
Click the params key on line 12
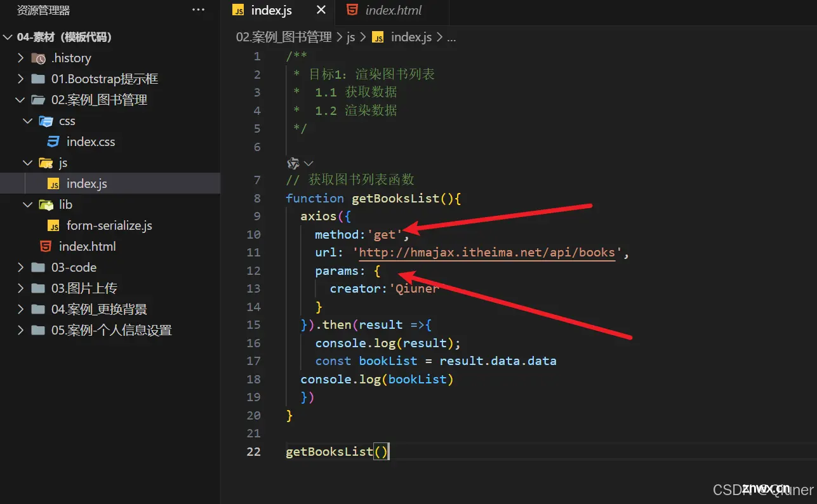click(337, 271)
